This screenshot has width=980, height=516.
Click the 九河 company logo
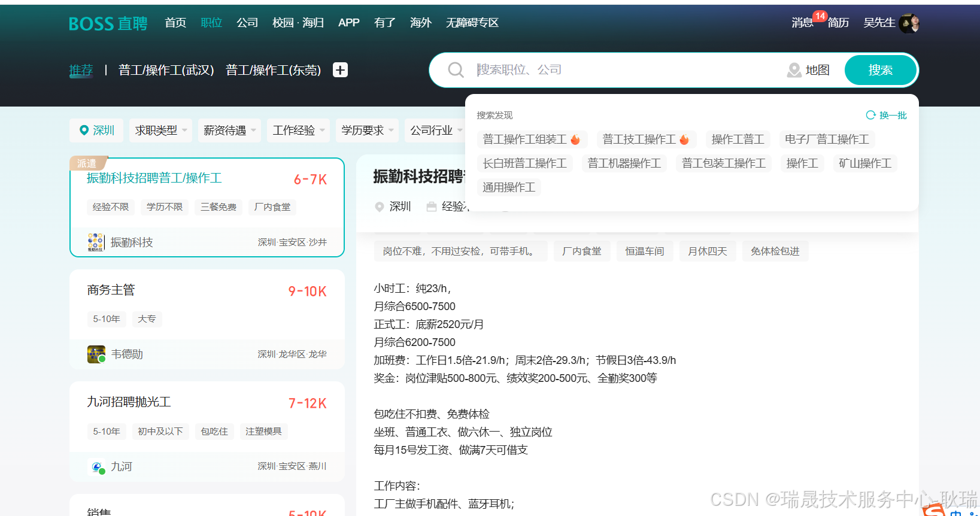coord(96,467)
